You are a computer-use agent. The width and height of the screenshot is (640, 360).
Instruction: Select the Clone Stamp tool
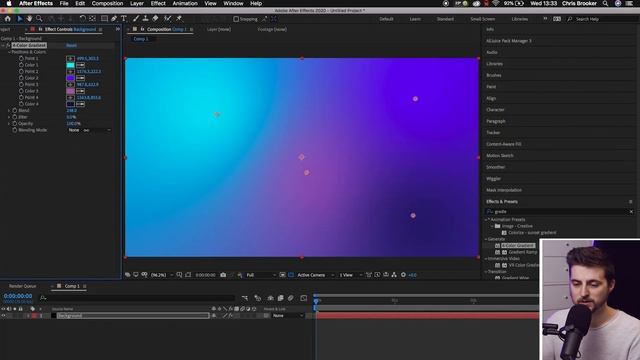(145, 19)
